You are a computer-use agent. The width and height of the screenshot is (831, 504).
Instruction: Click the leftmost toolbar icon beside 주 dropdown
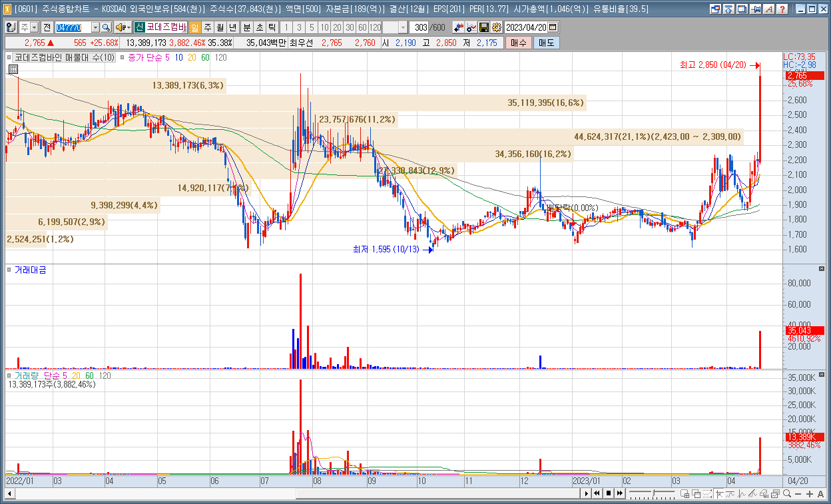11,27
